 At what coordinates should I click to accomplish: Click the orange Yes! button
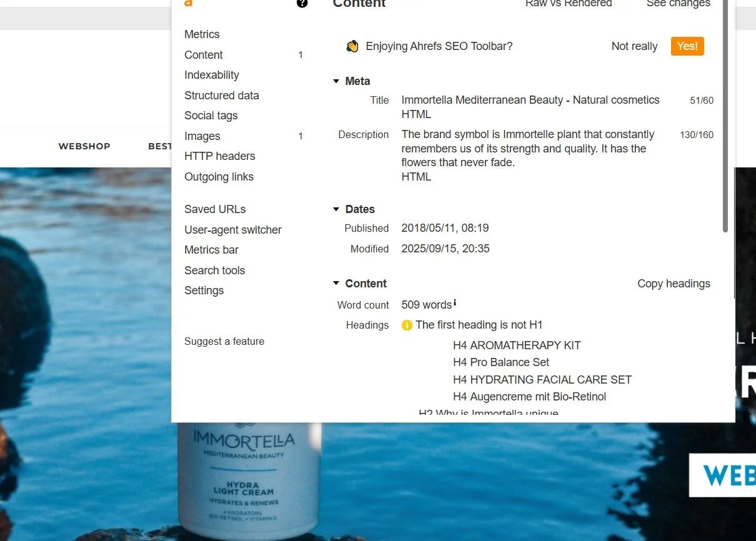[x=687, y=46]
